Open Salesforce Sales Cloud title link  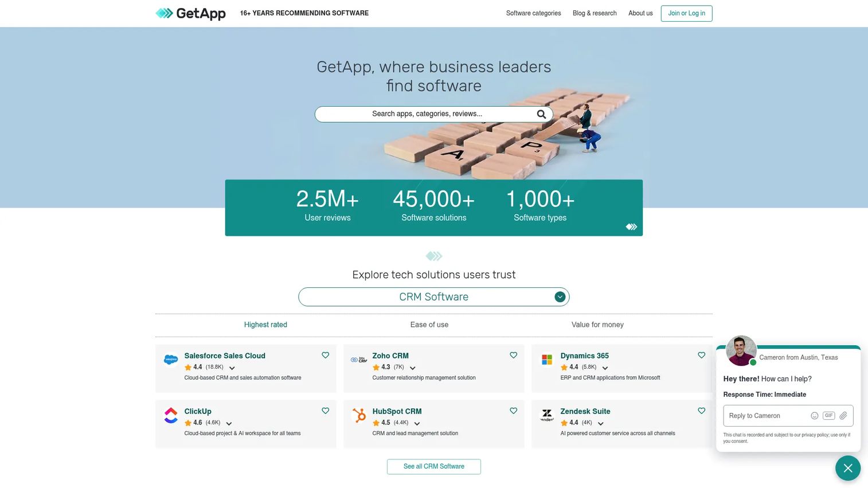click(225, 356)
